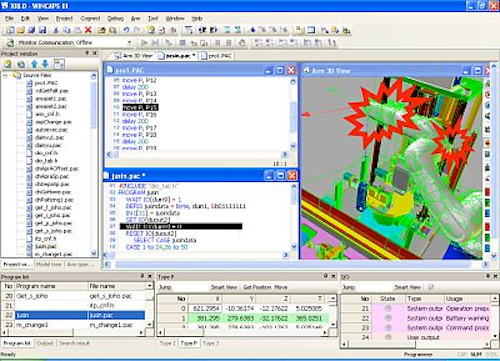This screenshot has width=500, height=361.
Task: Click up arrow on Program list scrollbar
Action: (149, 286)
